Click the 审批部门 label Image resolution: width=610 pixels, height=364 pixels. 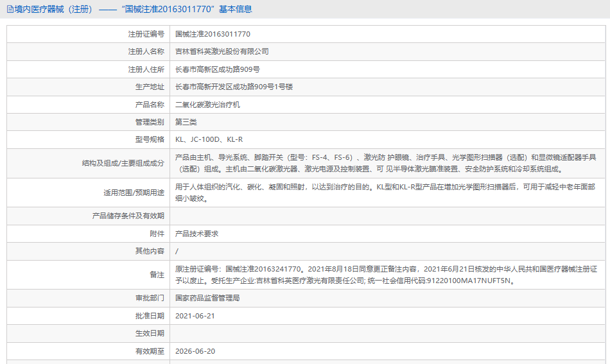[x=150, y=298]
